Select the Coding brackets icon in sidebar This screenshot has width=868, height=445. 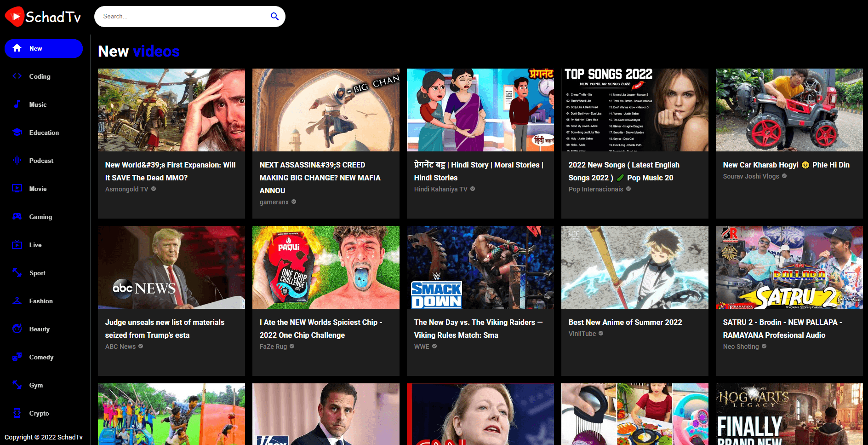pyautogui.click(x=17, y=76)
